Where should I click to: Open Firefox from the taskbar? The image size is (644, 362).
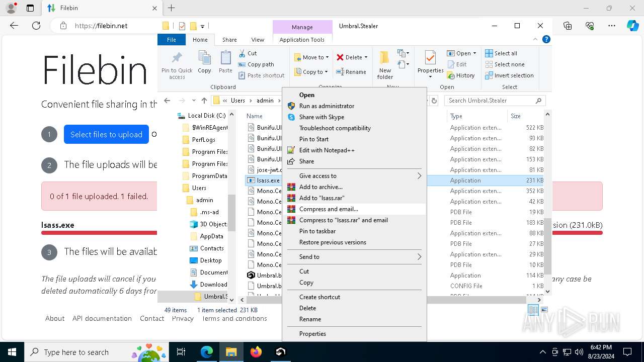tap(256, 352)
